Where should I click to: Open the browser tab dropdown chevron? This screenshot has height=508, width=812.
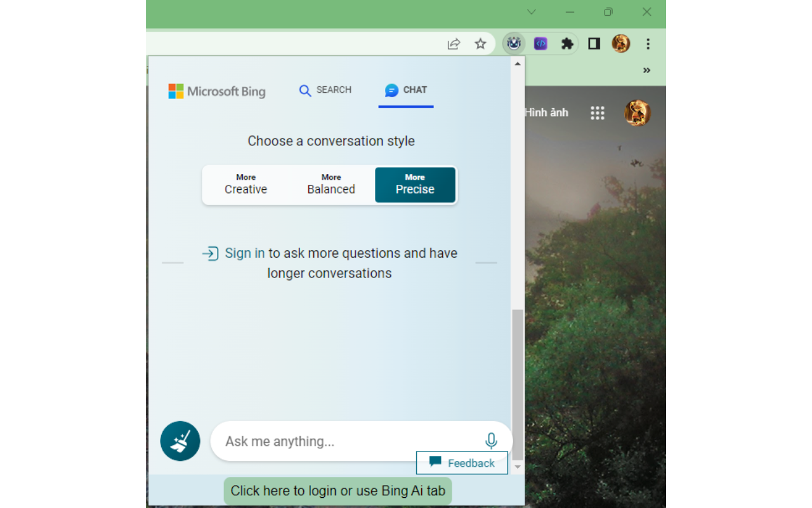(x=531, y=11)
